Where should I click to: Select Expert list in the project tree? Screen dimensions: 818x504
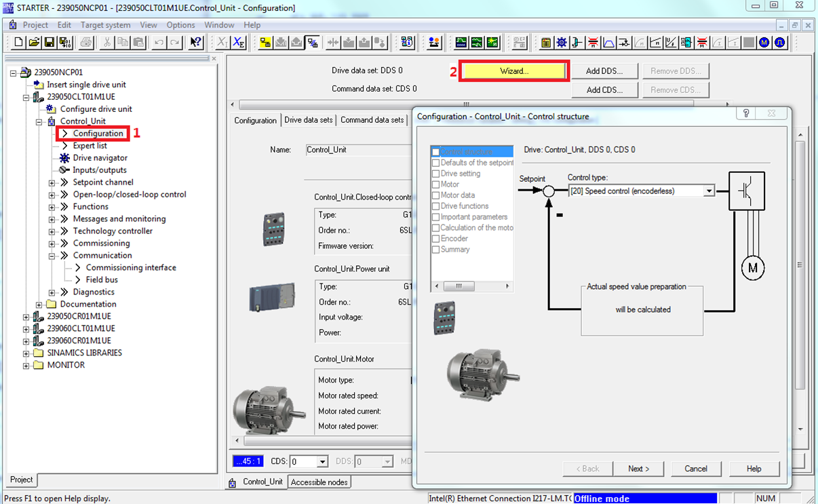[x=90, y=146]
